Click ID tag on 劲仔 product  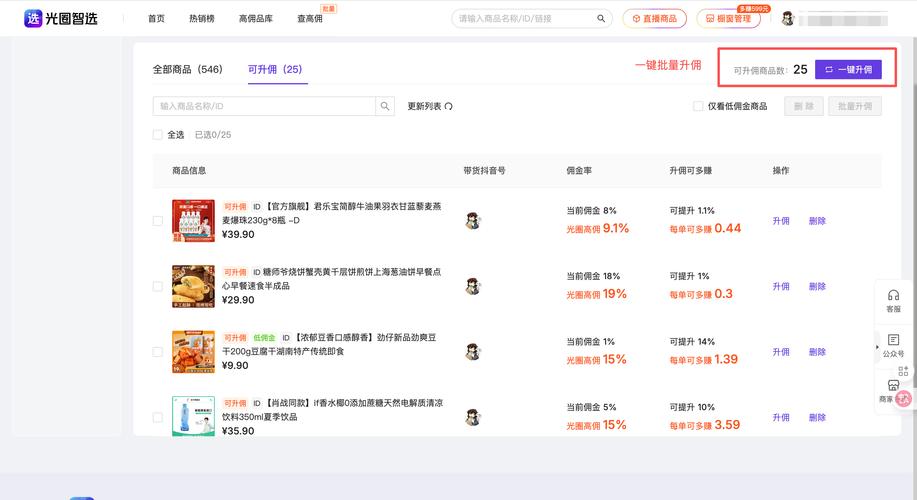click(286, 338)
